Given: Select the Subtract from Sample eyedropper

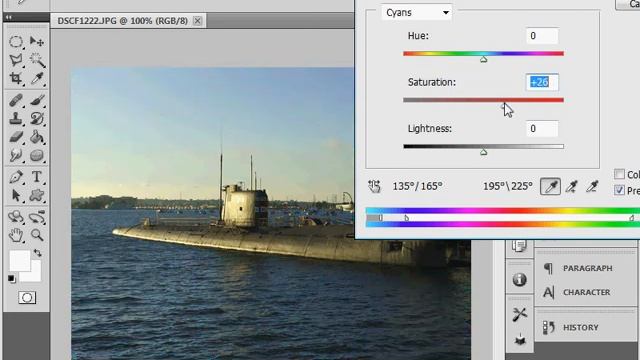Looking at the screenshot, I should coord(593,187).
